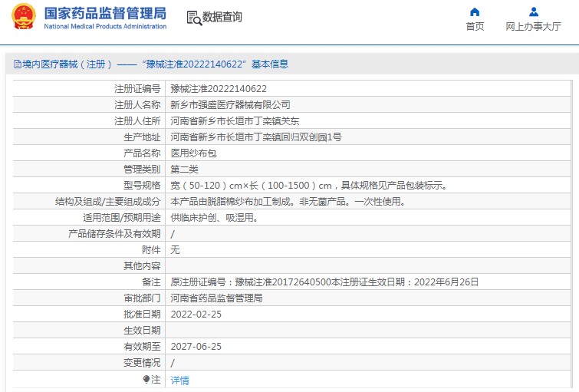Click the 生产地址 row label
579x392 pixels.
142,137
